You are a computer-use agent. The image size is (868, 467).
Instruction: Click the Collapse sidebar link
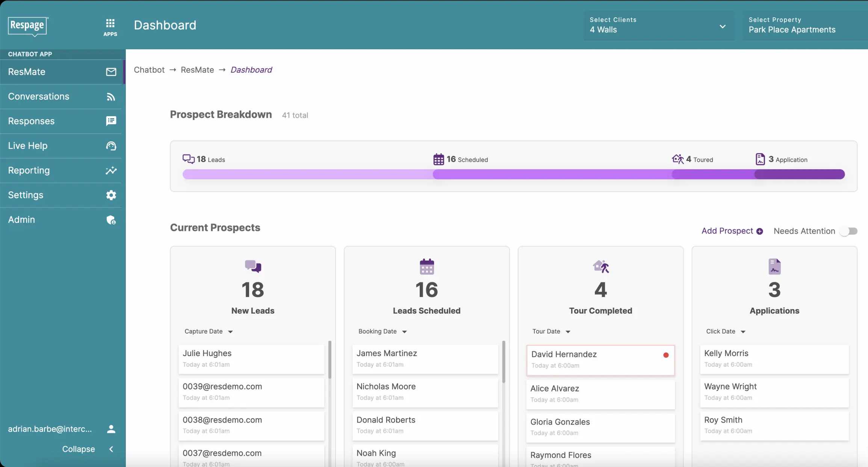coord(77,449)
